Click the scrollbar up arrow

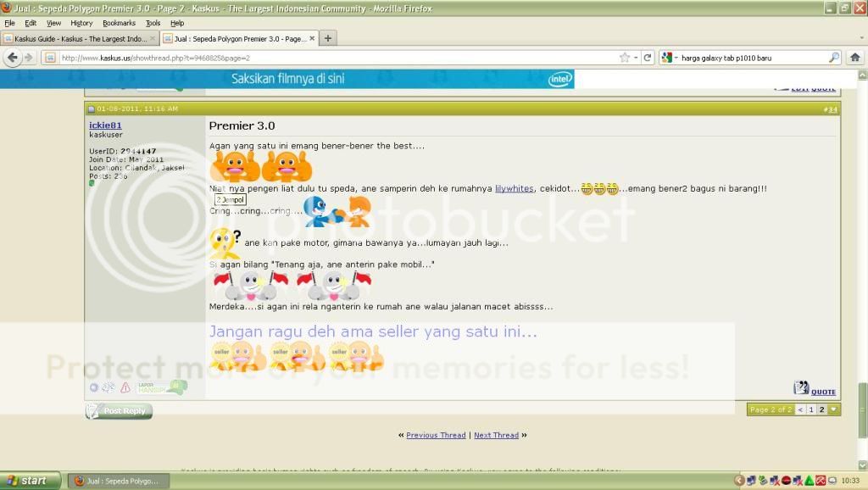[862, 75]
